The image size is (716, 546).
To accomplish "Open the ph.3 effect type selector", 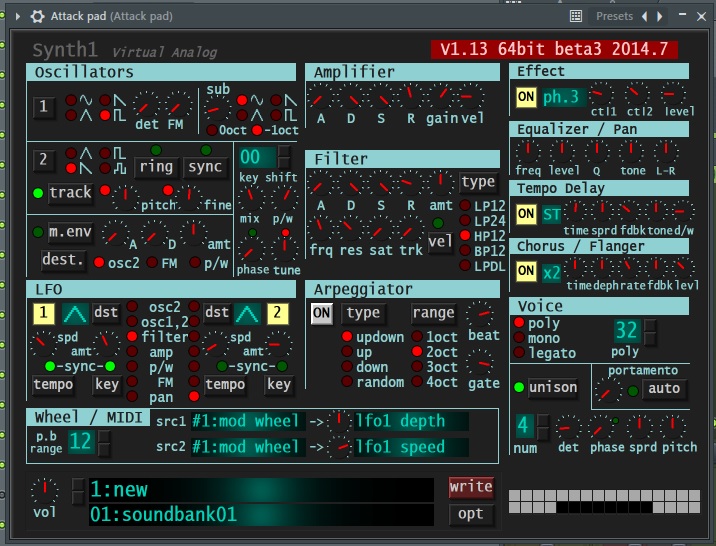I will tap(563, 97).
